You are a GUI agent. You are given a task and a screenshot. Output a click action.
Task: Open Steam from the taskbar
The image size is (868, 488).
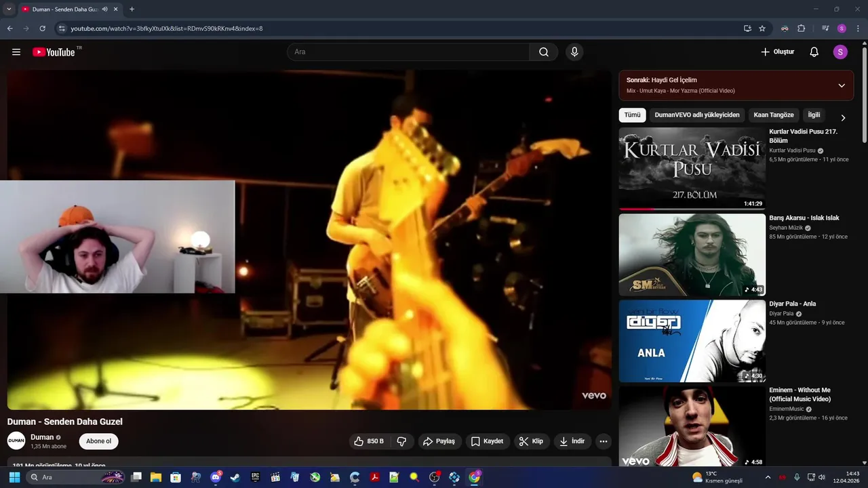click(235, 477)
